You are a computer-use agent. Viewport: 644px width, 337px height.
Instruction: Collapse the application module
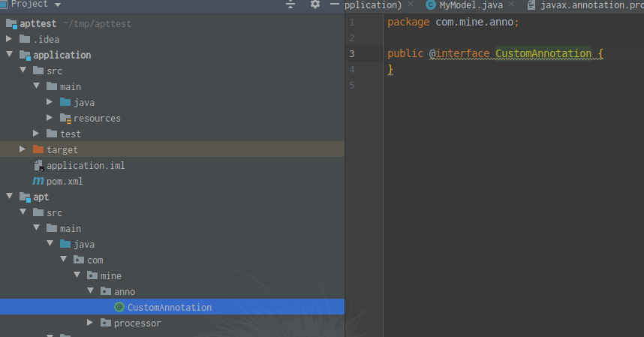(x=10, y=55)
